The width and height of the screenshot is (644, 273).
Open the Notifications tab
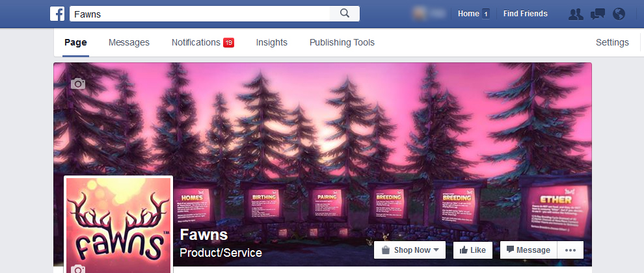tap(196, 42)
